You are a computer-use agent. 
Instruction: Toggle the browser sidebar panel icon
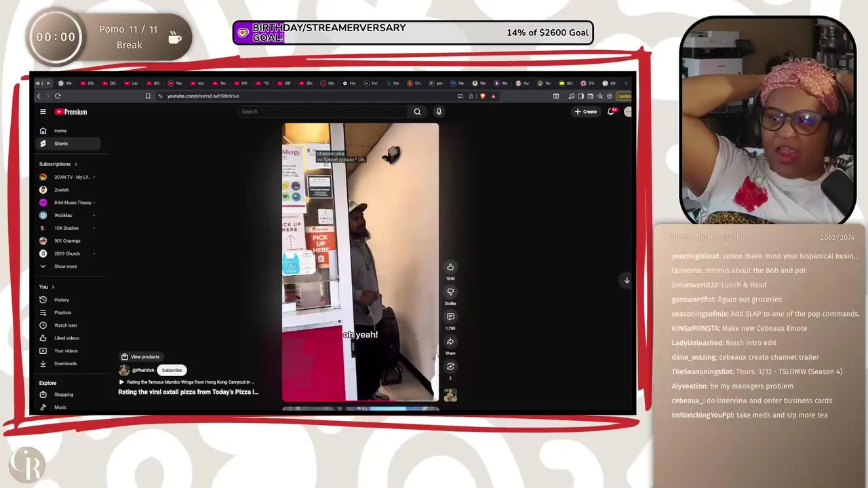(x=581, y=96)
